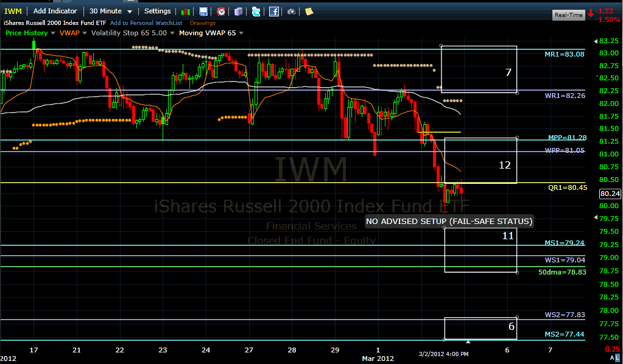Share chart via the Facebook icon

274,12
